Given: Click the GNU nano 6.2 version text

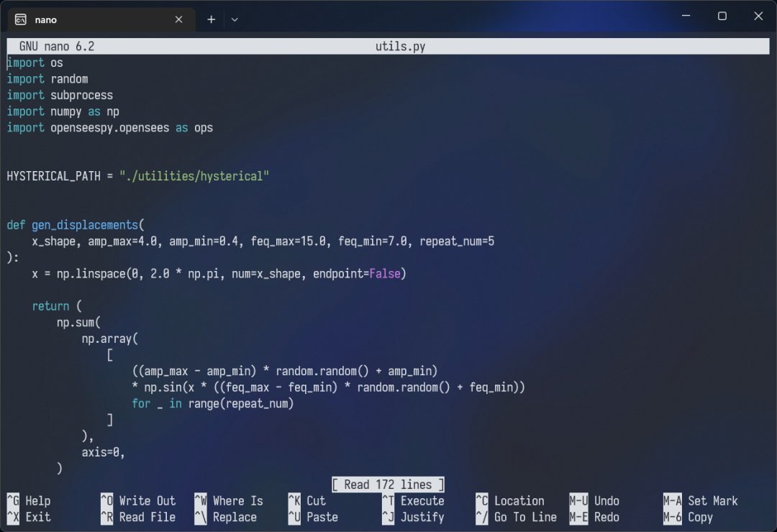Looking at the screenshot, I should tap(57, 47).
